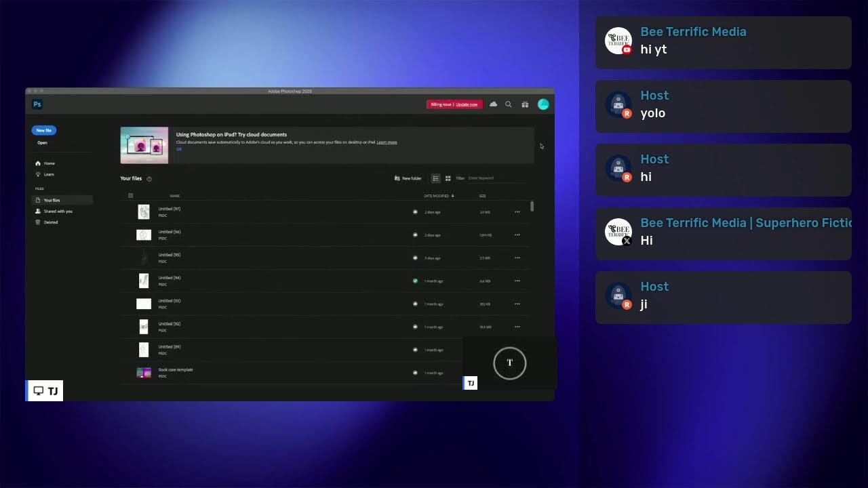Check the select-all files checkbox
868x488 pixels.
[x=131, y=196]
